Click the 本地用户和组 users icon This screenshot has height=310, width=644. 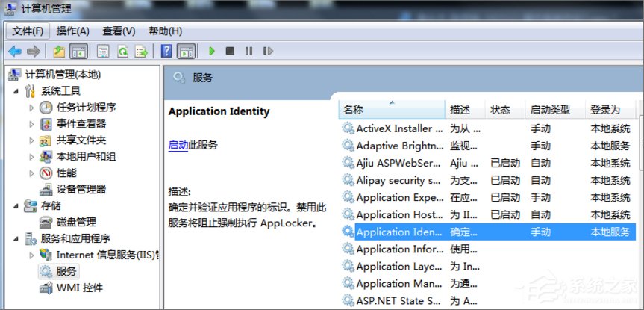coord(46,157)
